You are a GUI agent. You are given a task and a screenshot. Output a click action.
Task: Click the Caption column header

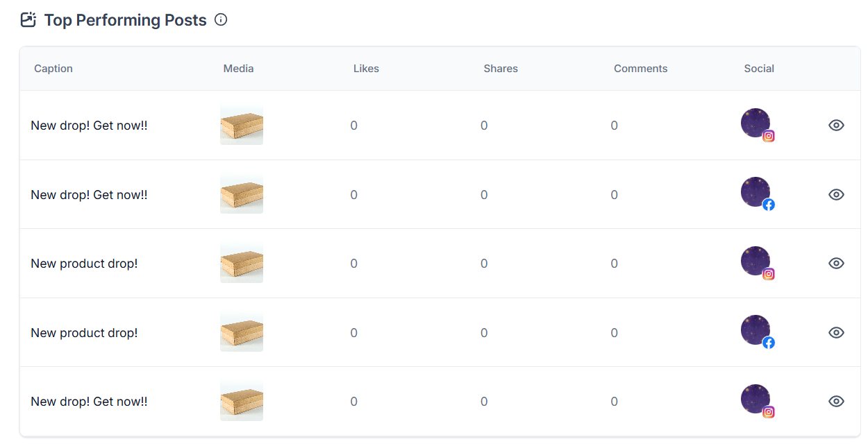coord(53,69)
